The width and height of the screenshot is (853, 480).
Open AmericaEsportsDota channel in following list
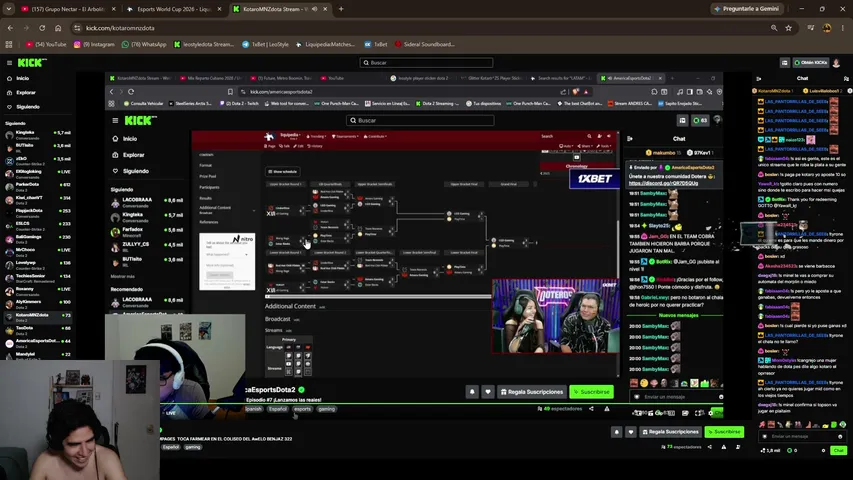[x=38, y=343]
